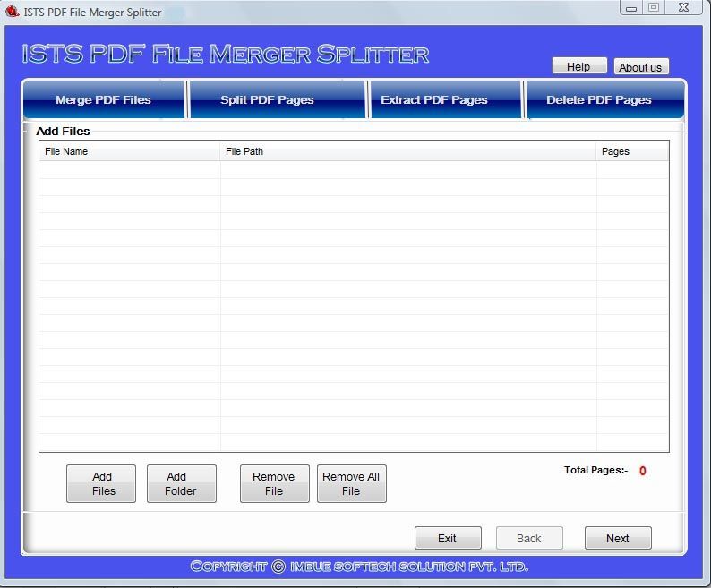711x588 pixels.
Task: Click the File Path column header
Action: click(407, 151)
